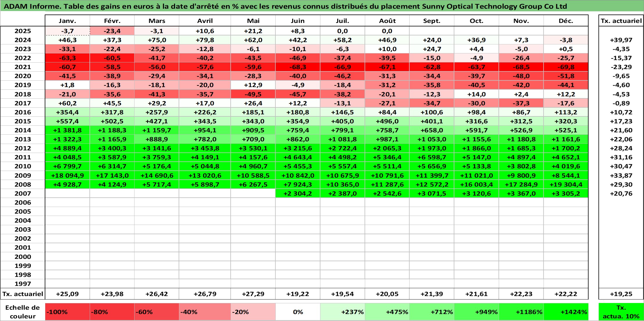Click the -20% color scale swatch
This screenshot has width=644, height=321.
tap(253, 312)
